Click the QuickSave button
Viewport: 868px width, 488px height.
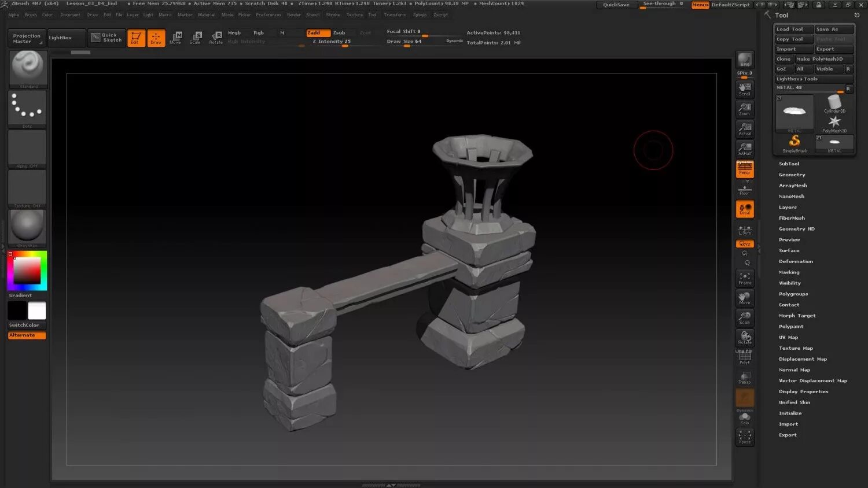pyautogui.click(x=616, y=5)
